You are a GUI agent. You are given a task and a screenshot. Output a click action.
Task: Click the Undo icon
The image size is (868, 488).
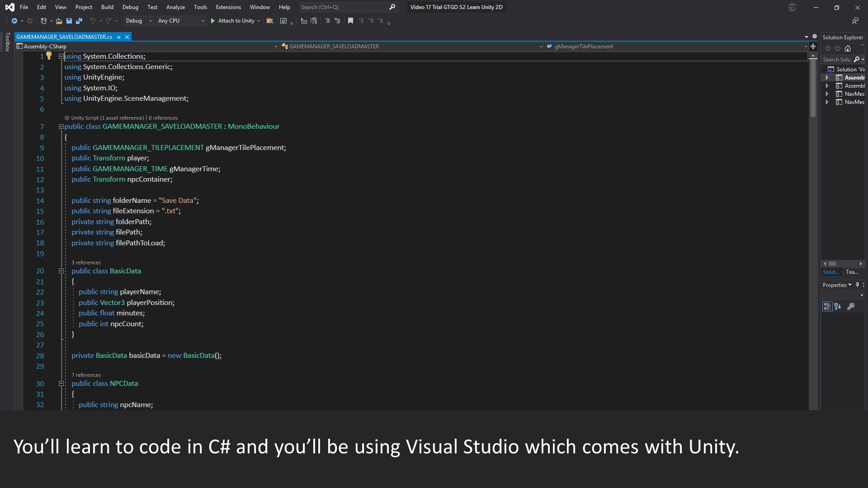click(x=92, y=21)
